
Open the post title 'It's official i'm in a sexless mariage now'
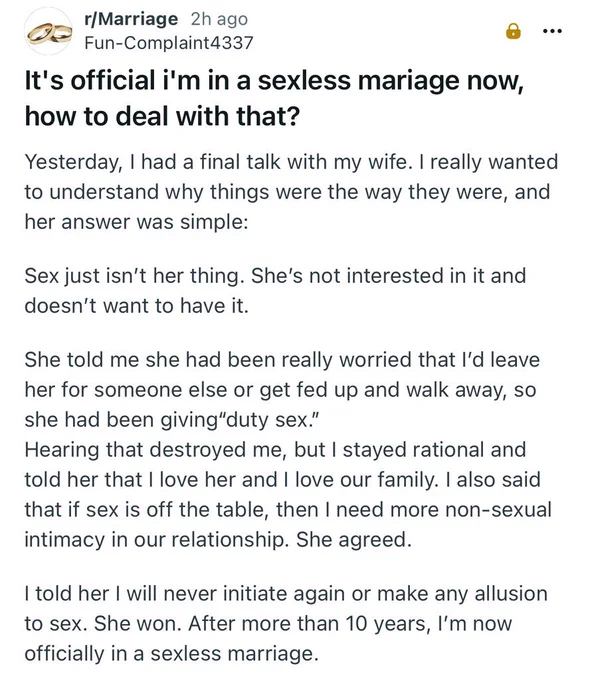pyautogui.click(x=274, y=81)
